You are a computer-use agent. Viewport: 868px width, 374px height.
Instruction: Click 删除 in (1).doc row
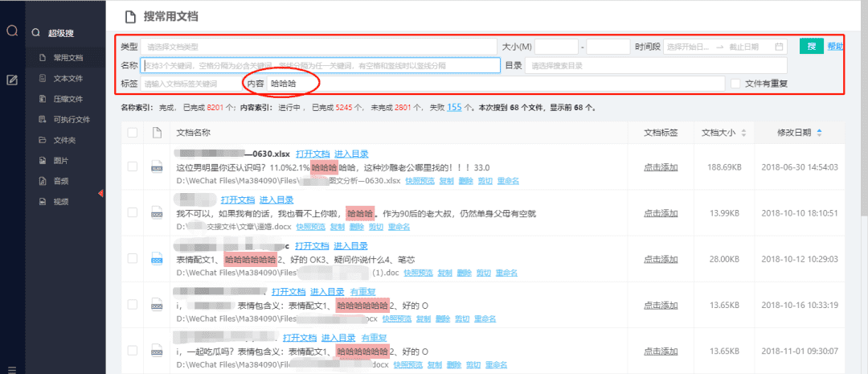coord(465,273)
